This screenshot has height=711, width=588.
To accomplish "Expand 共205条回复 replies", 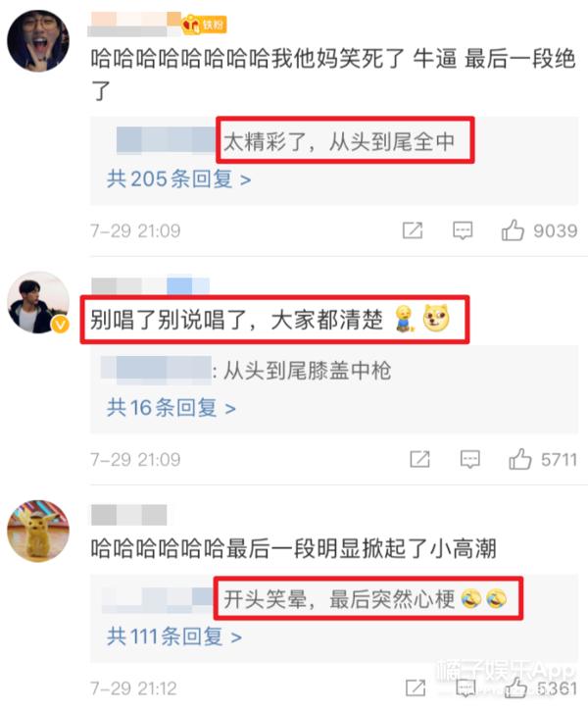I will [179, 179].
